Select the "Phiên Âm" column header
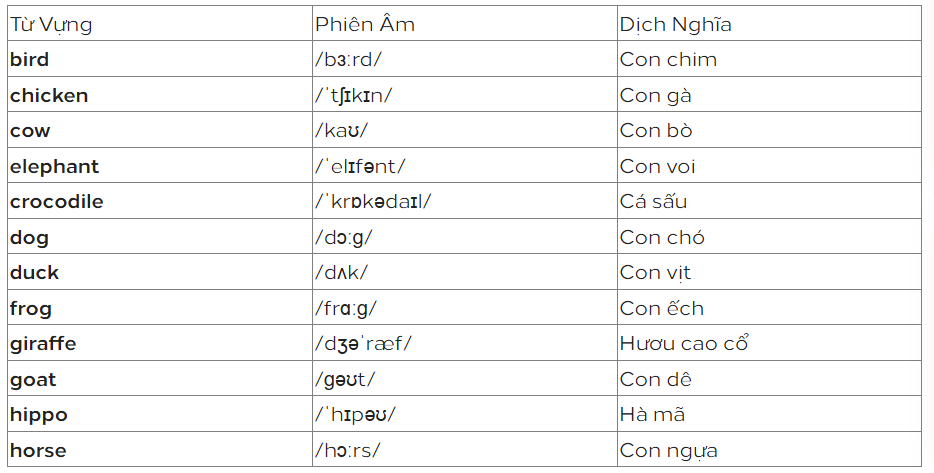This screenshot has height=473, width=934. (x=365, y=24)
